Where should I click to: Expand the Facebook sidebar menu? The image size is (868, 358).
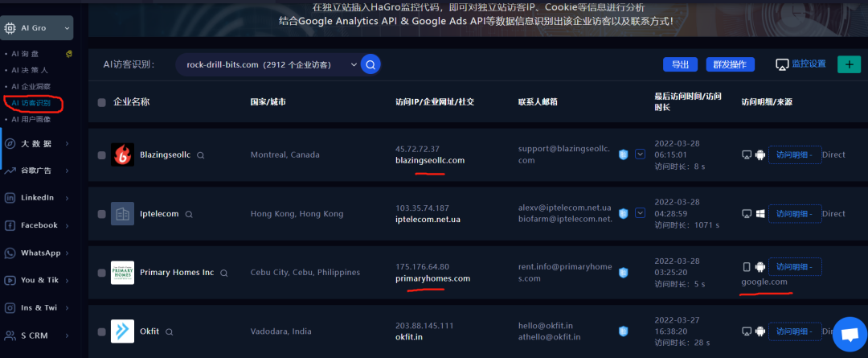point(67,226)
